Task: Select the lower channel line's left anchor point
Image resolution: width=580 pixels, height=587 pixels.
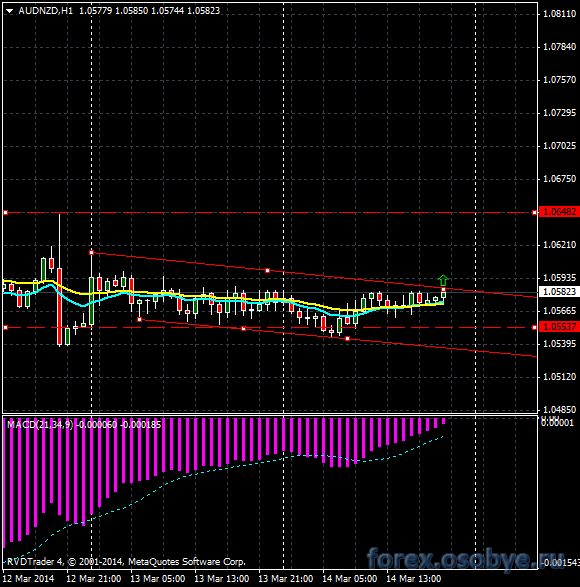Action: 140,319
